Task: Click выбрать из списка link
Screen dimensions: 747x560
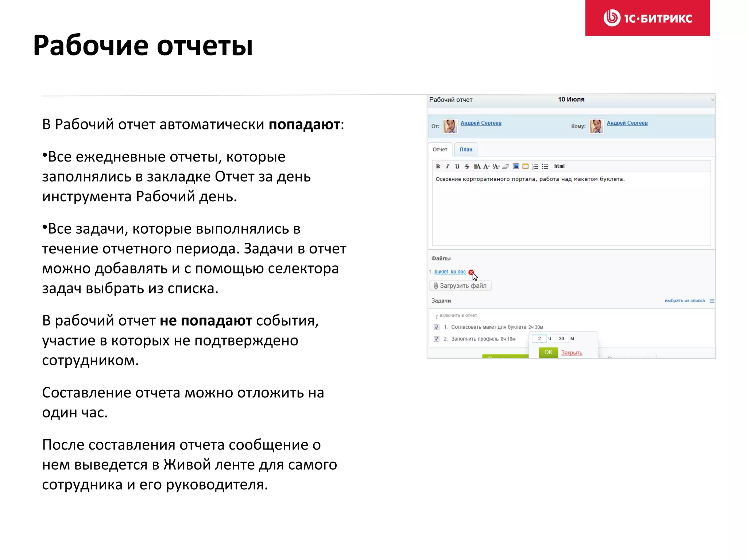Action: tap(685, 301)
